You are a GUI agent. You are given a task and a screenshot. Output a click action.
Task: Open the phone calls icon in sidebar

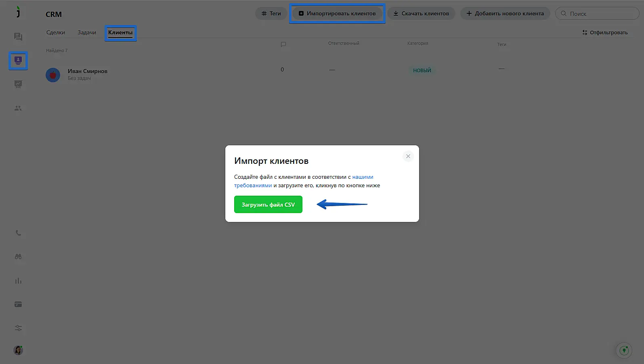18,233
